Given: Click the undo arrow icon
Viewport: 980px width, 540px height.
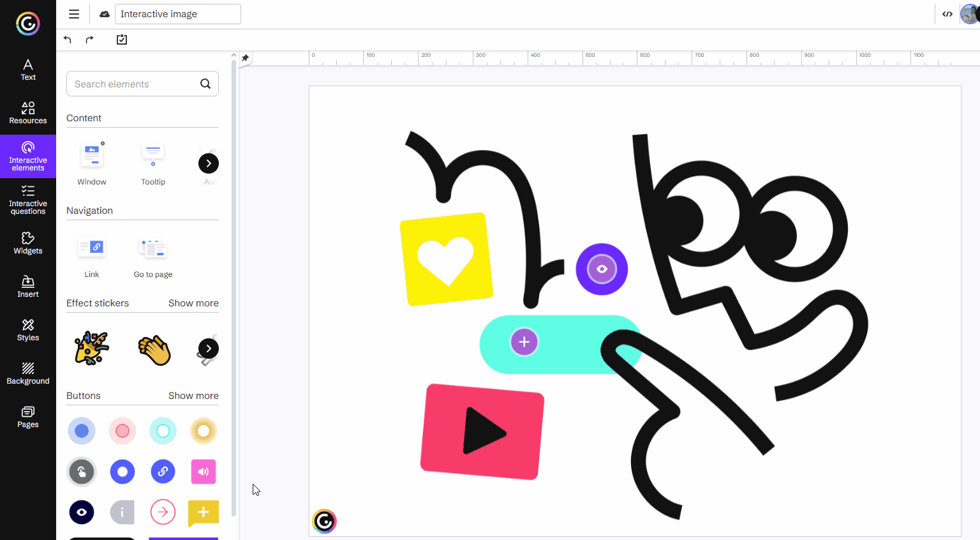Looking at the screenshot, I should [68, 40].
